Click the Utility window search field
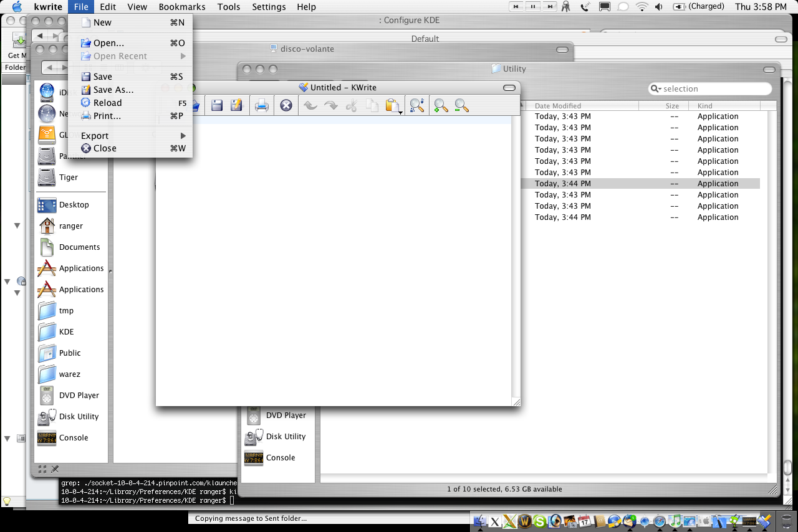This screenshot has height=532, width=798. point(710,89)
